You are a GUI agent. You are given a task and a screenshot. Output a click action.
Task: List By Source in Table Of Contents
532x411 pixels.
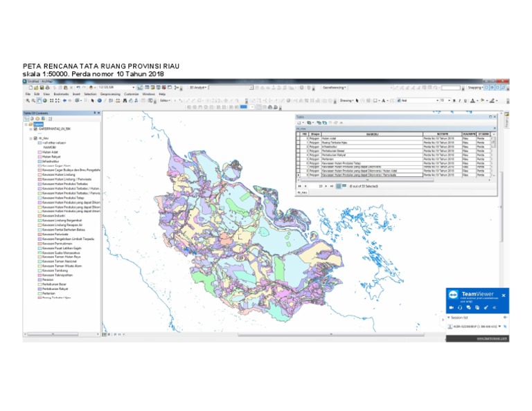[32, 118]
